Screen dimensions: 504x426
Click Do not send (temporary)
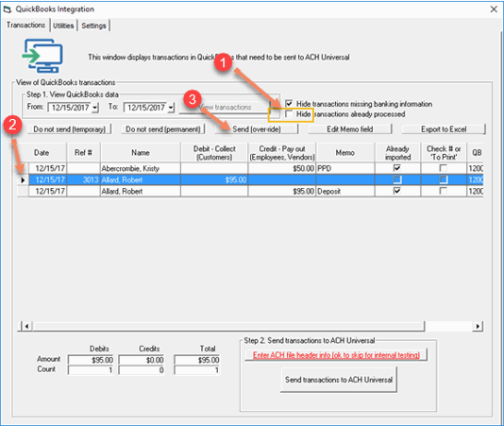(70, 129)
